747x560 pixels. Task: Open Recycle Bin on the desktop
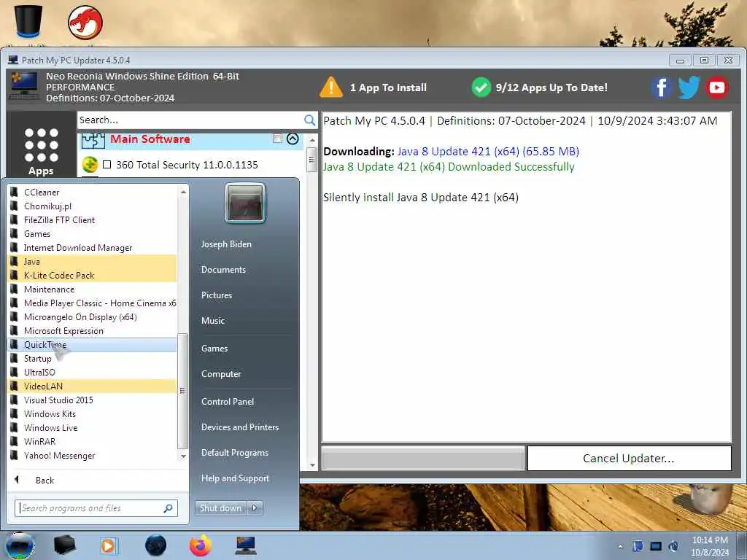tap(28, 20)
